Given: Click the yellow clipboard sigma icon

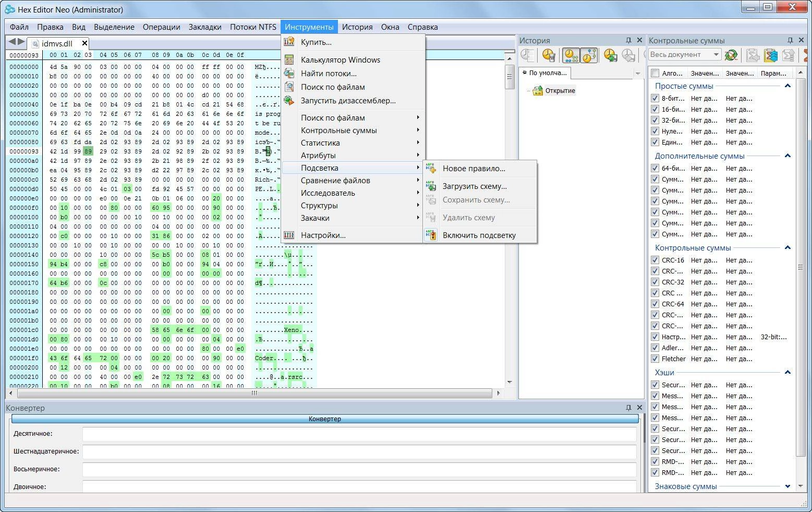Looking at the screenshot, I should (771, 54).
